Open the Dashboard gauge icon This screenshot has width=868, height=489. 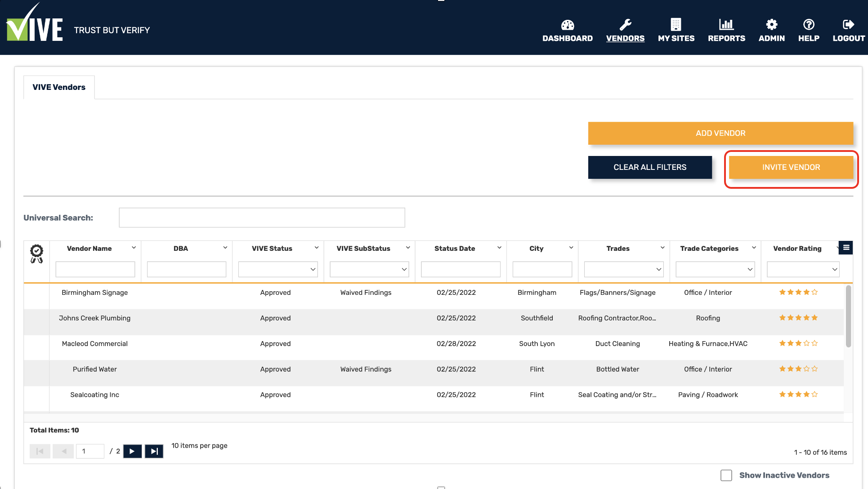pyautogui.click(x=568, y=25)
